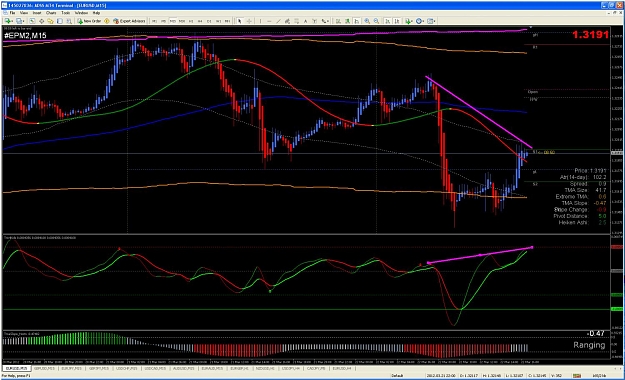Open MetaEditor yellow icon
The image size is (625, 380).
[107, 21]
